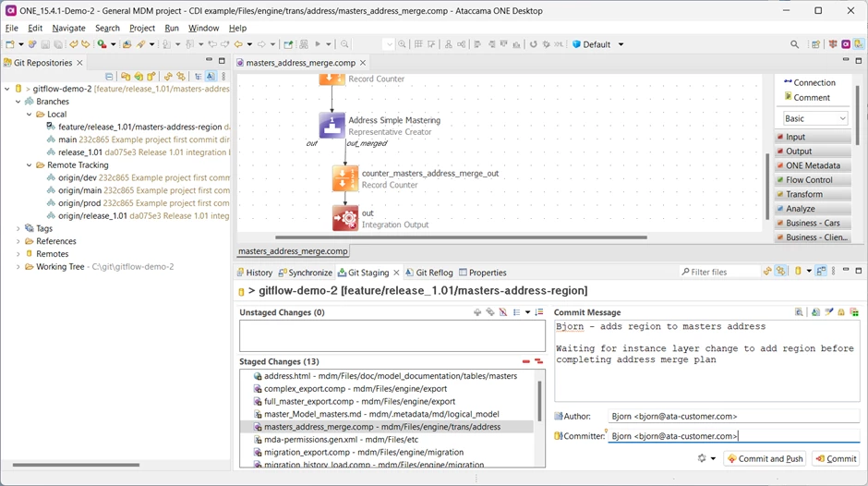Click the Run play toolbar icon
Screen dimensions: 868x486
[x=318, y=44]
